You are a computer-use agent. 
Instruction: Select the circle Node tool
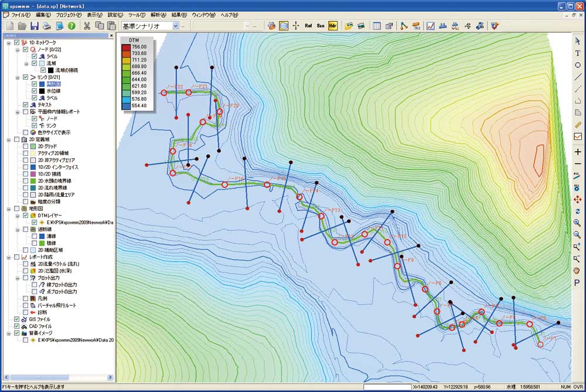[578, 65]
